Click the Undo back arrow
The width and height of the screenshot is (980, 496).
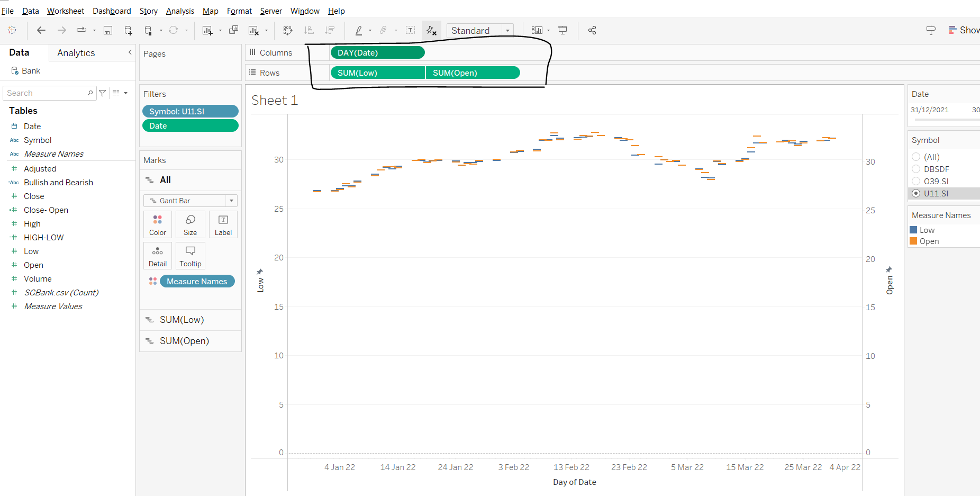coord(41,30)
